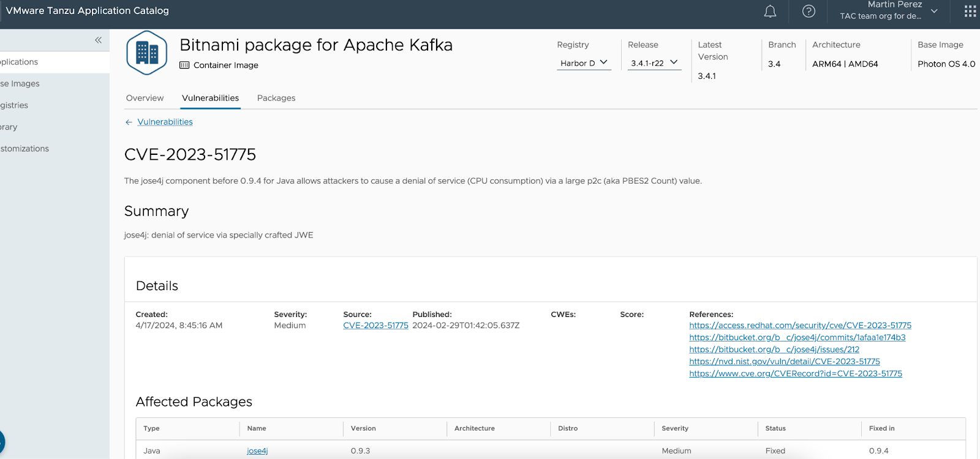Open Applications in the sidebar
980x459 pixels.
click(x=55, y=62)
